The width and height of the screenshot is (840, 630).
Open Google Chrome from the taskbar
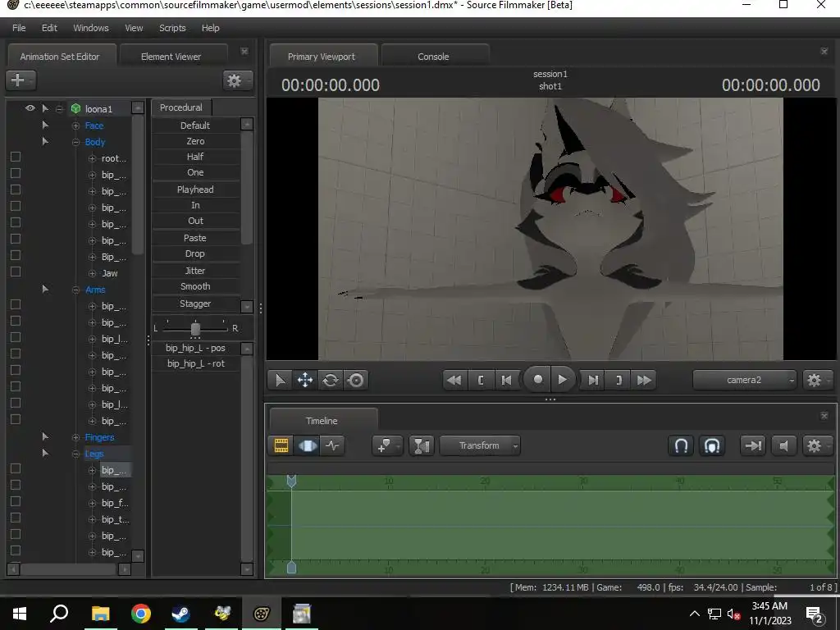(141, 614)
